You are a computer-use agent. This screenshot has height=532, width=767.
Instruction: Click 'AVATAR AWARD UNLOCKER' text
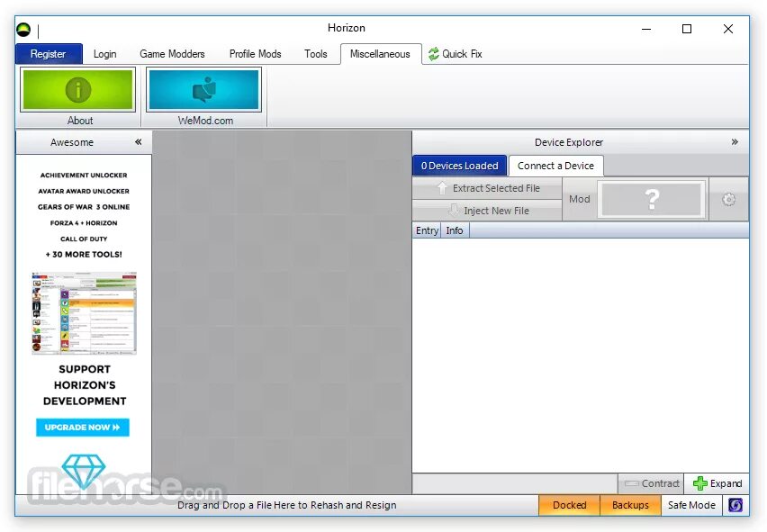point(84,191)
